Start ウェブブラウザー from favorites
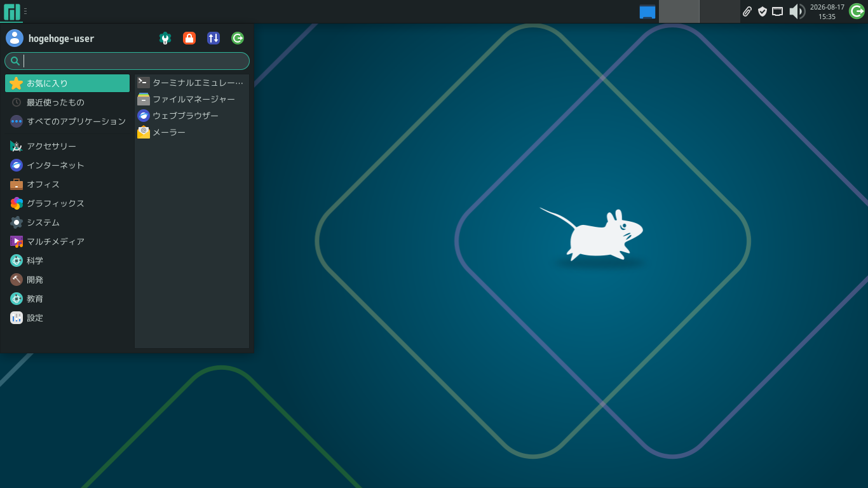The image size is (868, 488). [192, 116]
